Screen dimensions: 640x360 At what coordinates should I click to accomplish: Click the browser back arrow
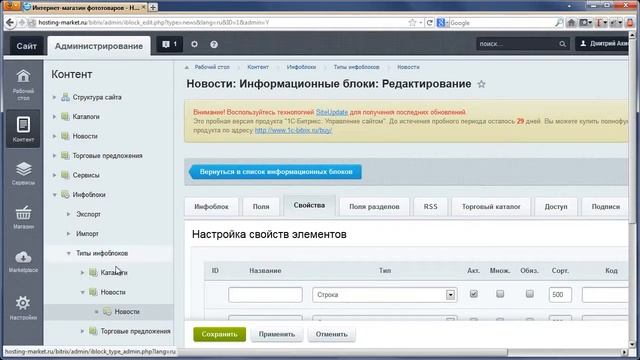point(10,23)
